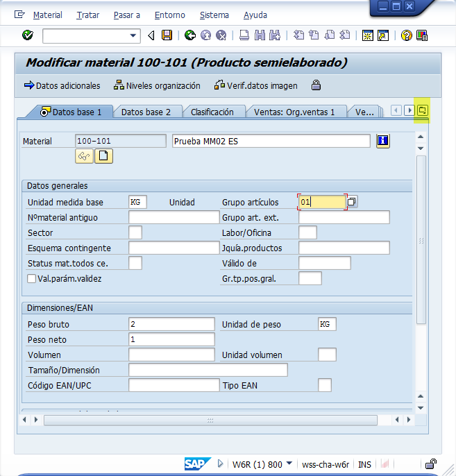Click the Peso bruto field
The height and width of the screenshot is (476, 456).
pos(171,324)
